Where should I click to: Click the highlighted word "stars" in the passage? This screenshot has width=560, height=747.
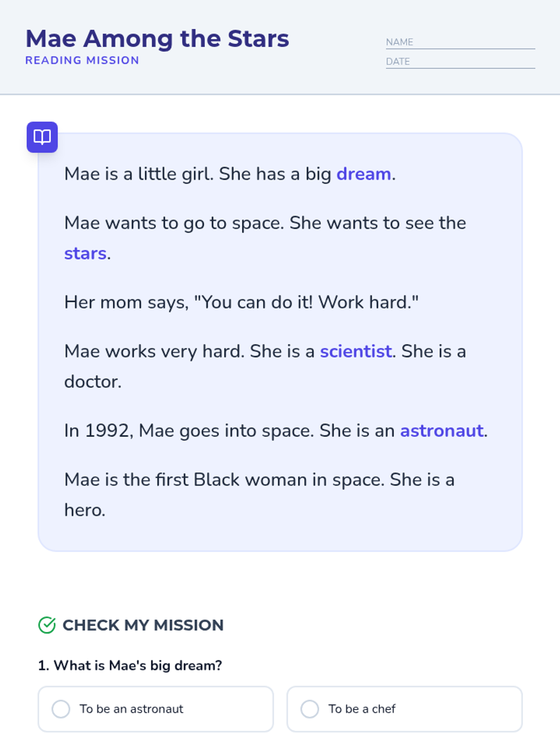coord(85,254)
